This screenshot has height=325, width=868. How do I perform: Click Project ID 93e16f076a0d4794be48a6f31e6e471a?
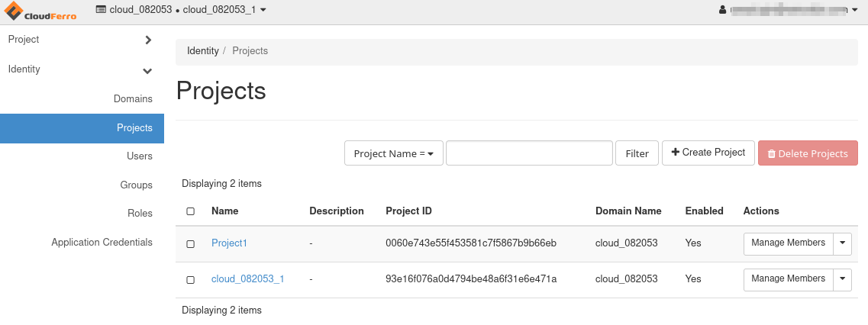point(471,279)
